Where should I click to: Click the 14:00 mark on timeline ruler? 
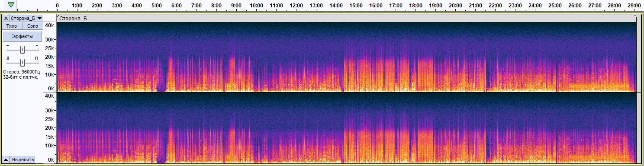point(336,5)
